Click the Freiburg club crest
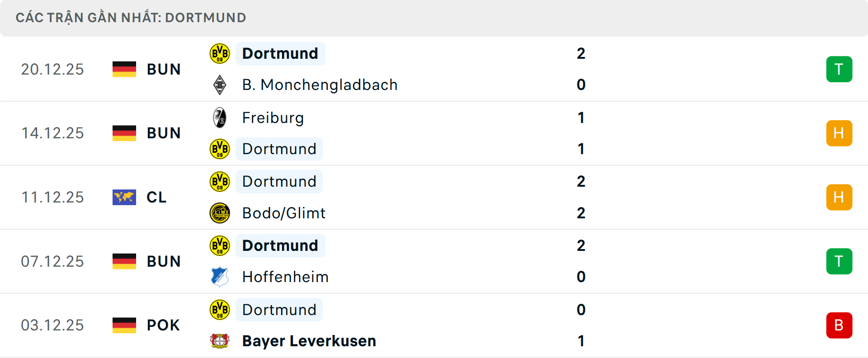The height and width of the screenshot is (358, 868). click(220, 118)
